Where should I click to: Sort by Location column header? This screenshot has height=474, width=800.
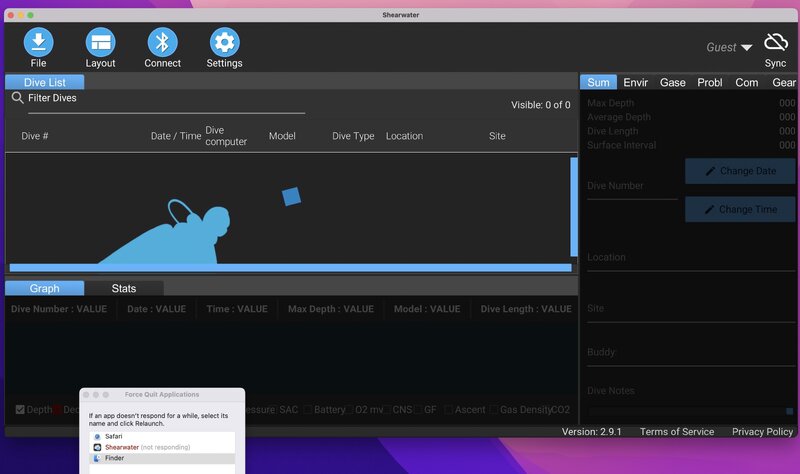(404, 136)
